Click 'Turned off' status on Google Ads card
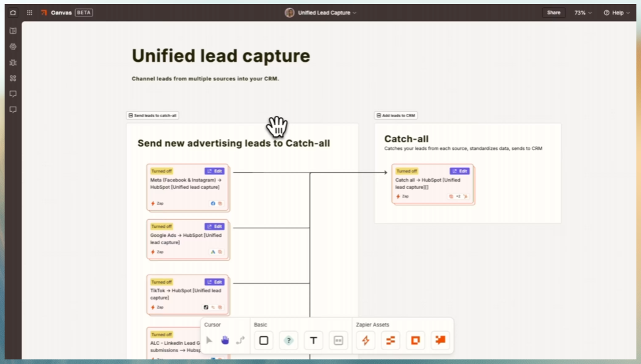Screen dimensions: 641x364 coord(161,226)
